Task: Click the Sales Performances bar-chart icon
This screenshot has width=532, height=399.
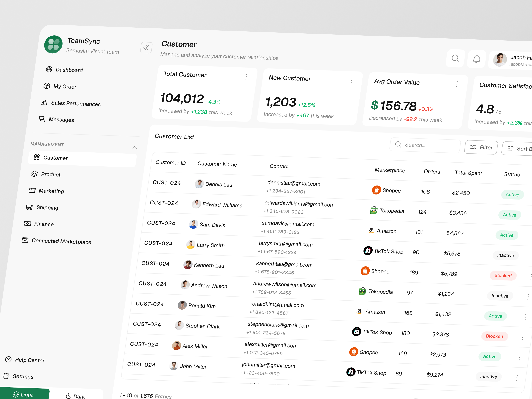Action: click(x=45, y=103)
